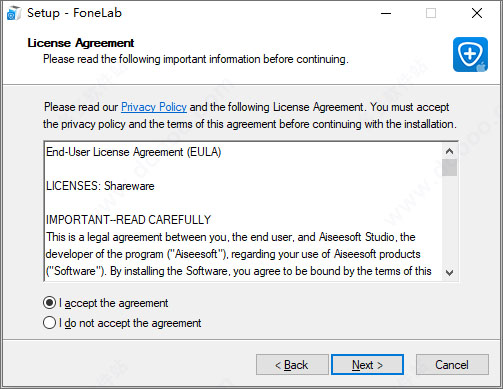Click the End-User License Agreement (EULA) heading
503x389 pixels.
tap(133, 152)
